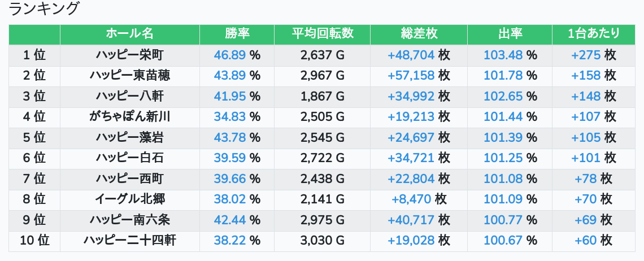Image resolution: width=644 pixels, height=261 pixels.
Task: Open the 100.77 payout rate link
Action: [x=503, y=220]
